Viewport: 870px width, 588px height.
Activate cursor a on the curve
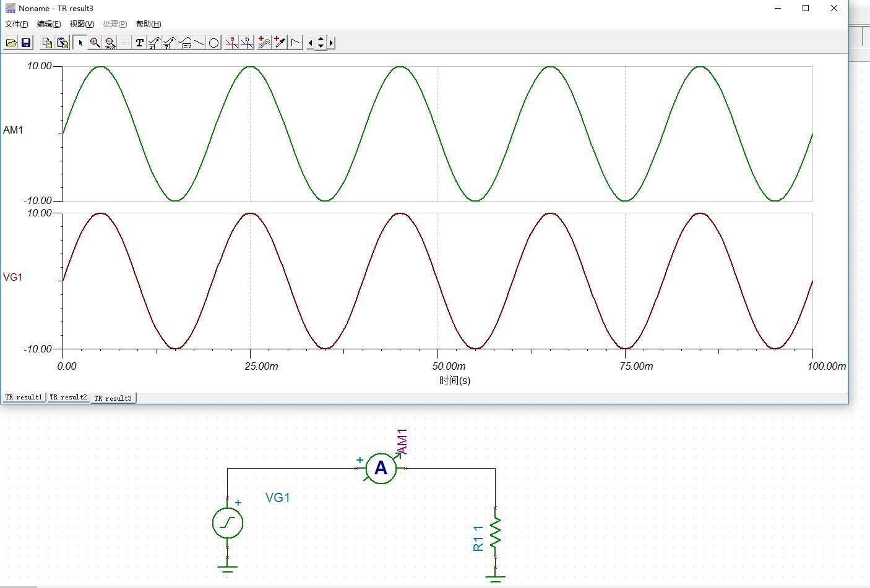(231, 43)
